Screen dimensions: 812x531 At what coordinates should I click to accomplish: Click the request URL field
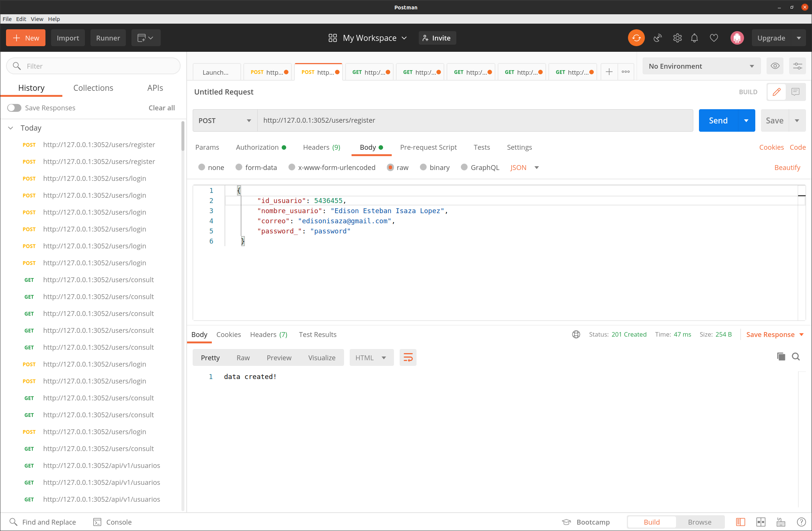(475, 120)
